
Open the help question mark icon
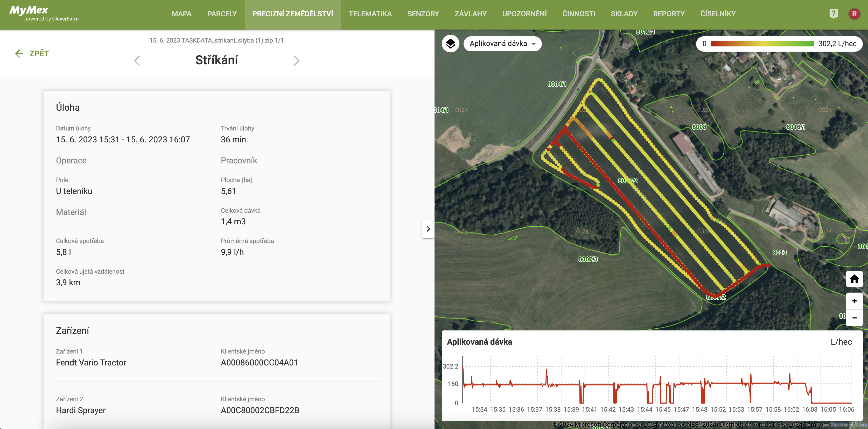(x=833, y=14)
